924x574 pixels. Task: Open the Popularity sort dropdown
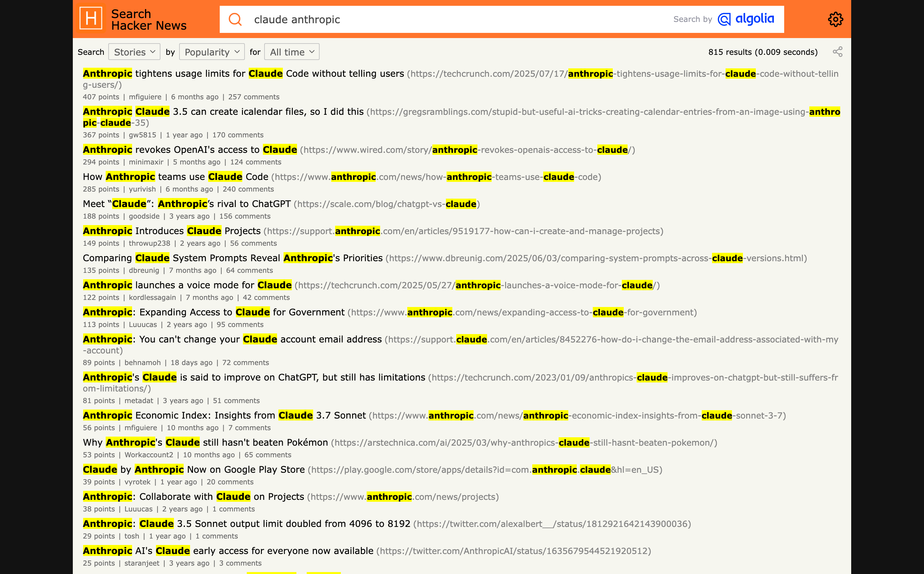[x=212, y=52]
